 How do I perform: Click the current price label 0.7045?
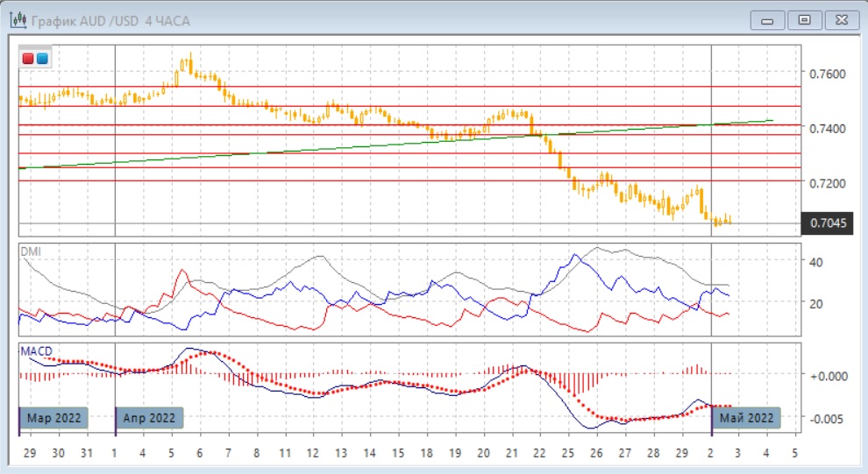(x=828, y=223)
